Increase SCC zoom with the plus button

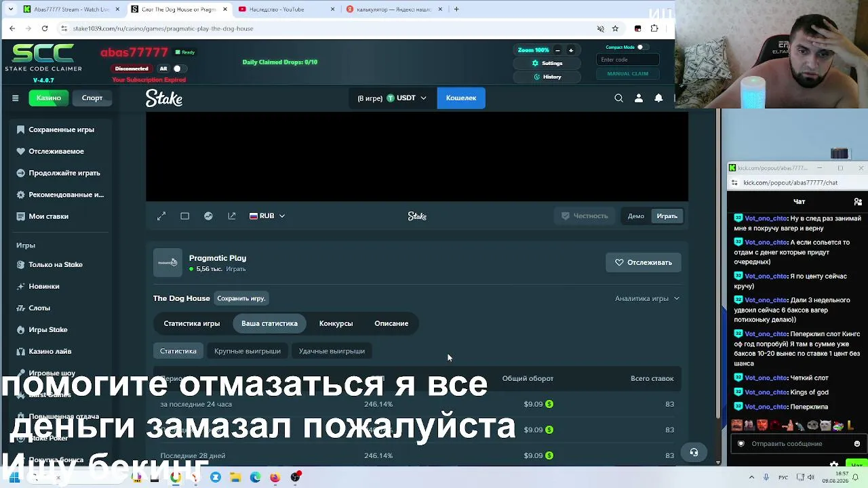click(570, 50)
